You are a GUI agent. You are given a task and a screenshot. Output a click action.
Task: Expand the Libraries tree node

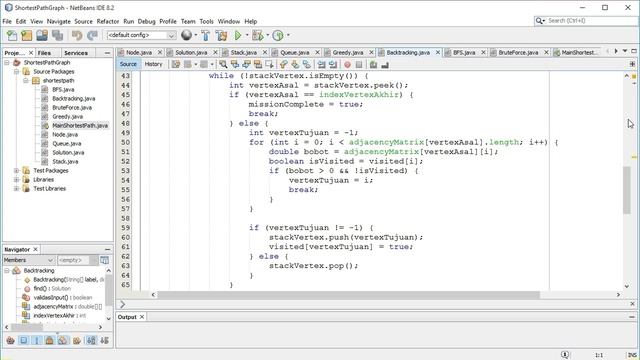point(16,180)
